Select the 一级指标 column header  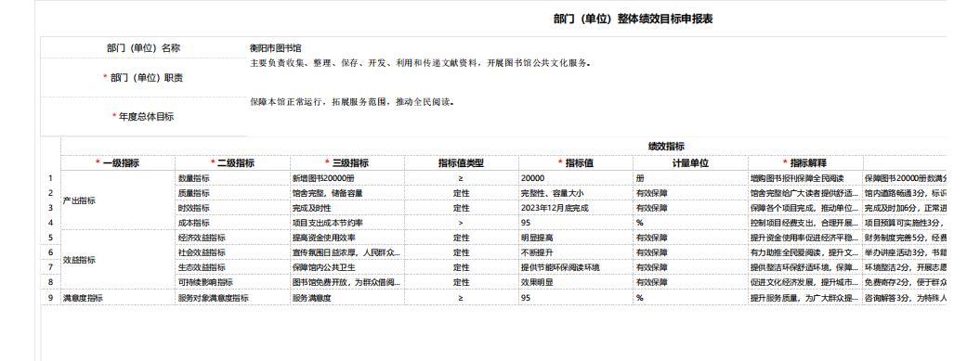pos(117,163)
